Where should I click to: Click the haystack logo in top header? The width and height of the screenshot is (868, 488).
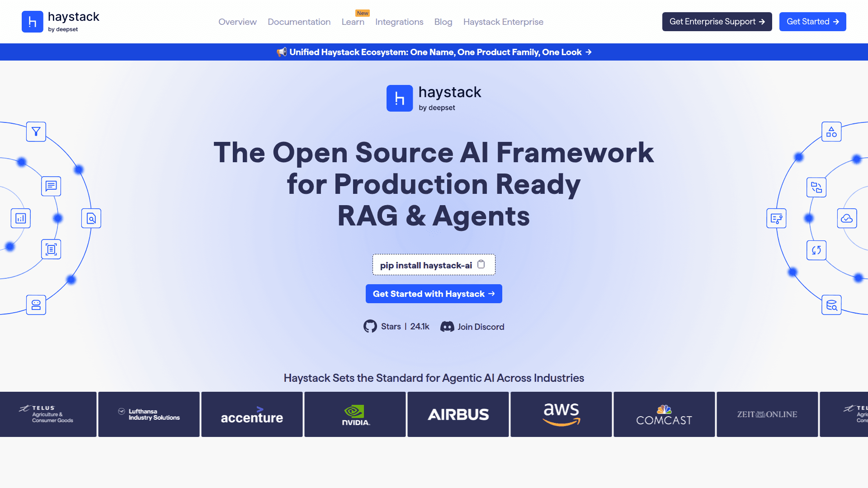[61, 22]
